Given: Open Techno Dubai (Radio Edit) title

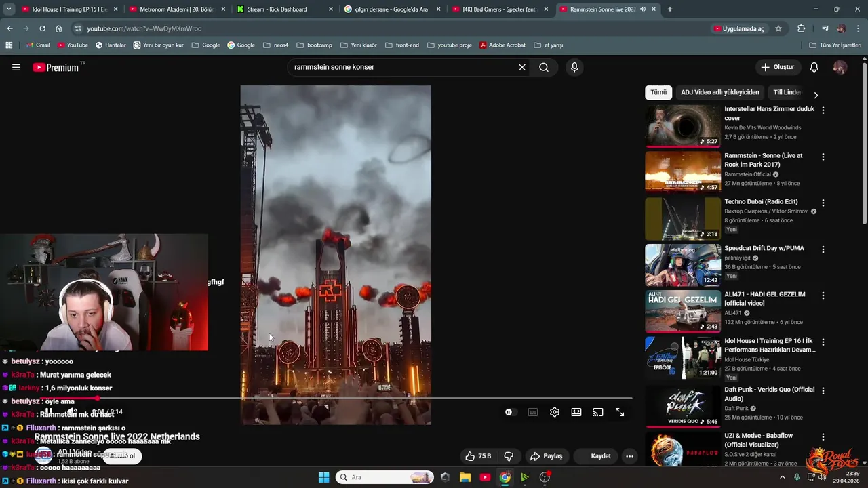Looking at the screenshot, I should [x=761, y=201].
